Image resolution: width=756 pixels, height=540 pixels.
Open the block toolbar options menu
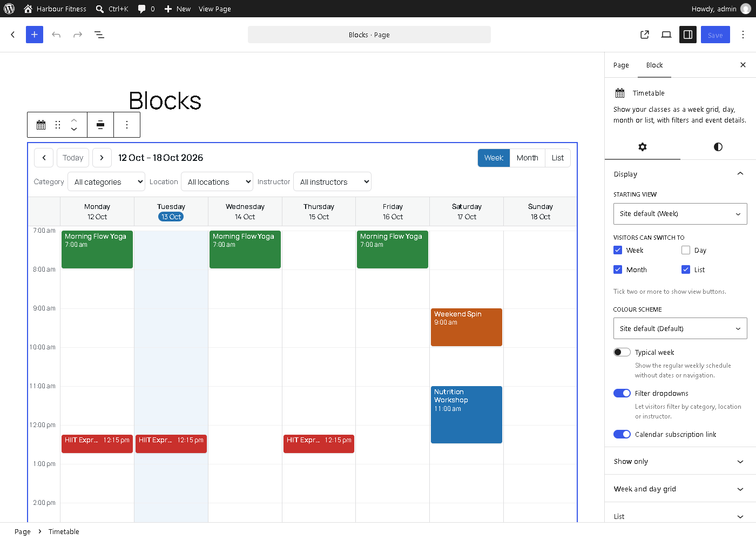[127, 125]
